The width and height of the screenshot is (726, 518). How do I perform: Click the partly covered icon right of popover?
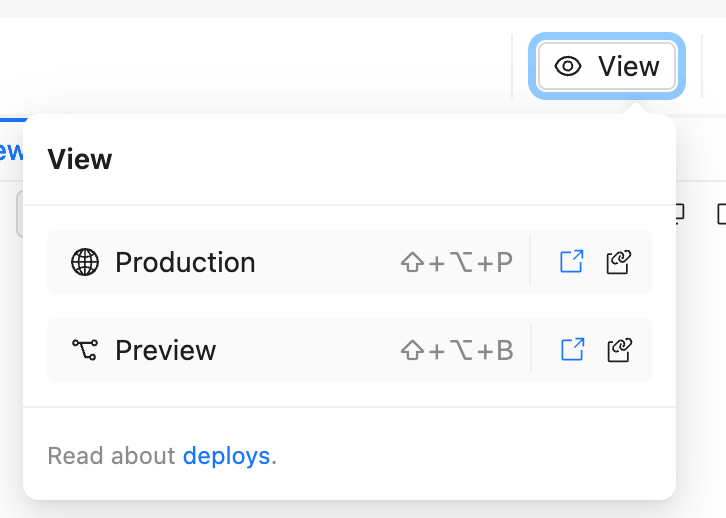[x=681, y=213]
